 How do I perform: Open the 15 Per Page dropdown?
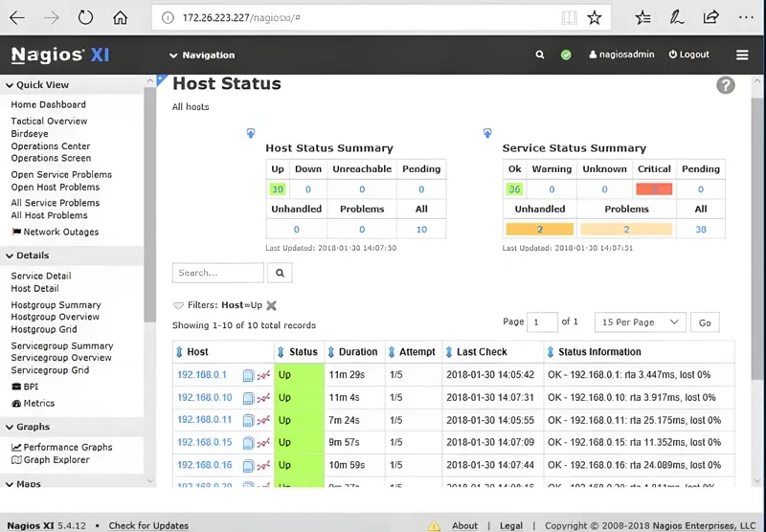(640, 322)
